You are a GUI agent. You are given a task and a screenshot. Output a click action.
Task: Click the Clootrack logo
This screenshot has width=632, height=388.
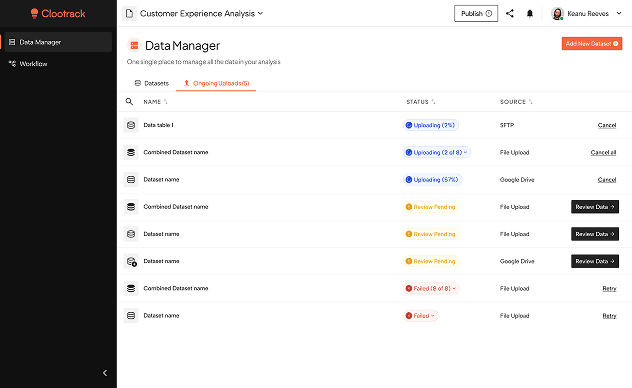point(58,14)
